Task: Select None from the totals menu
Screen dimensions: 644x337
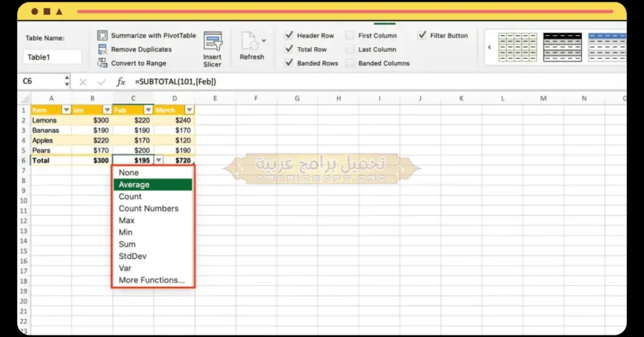Action: (x=153, y=173)
